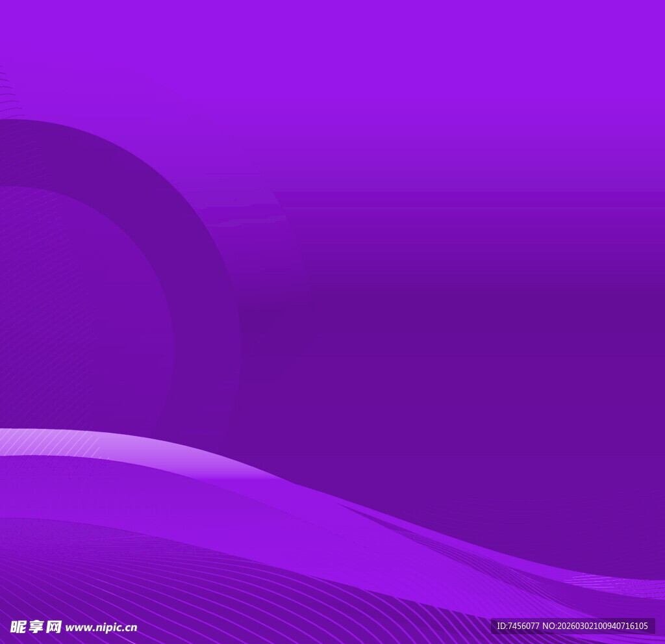Click the 昵享网 logo watermark
The height and width of the screenshot is (644, 665).
pyautogui.click(x=36, y=626)
